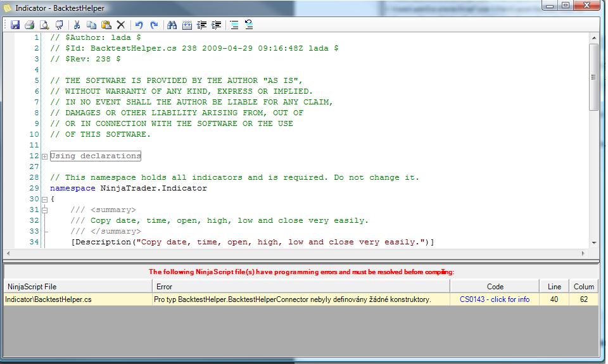Screen dimensions: 608x364
Task: Click the $Author: lada $ comment line
Action: (x=96, y=37)
